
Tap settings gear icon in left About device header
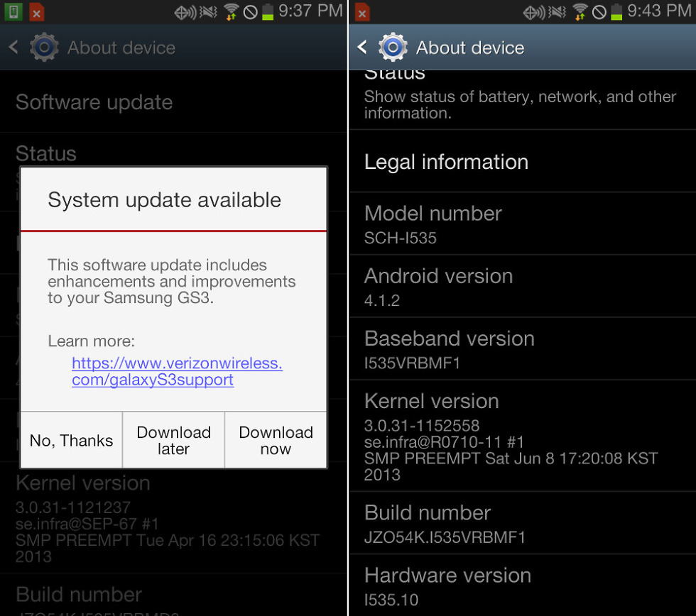(44, 47)
